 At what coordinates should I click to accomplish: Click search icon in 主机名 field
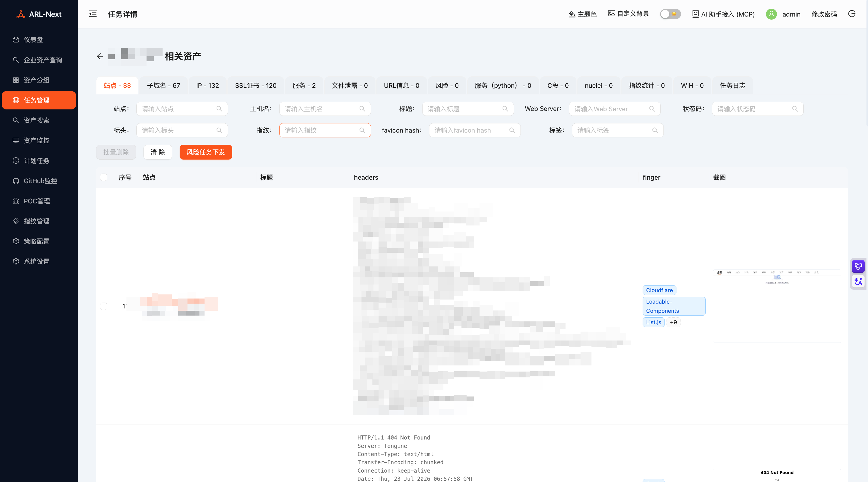point(362,109)
